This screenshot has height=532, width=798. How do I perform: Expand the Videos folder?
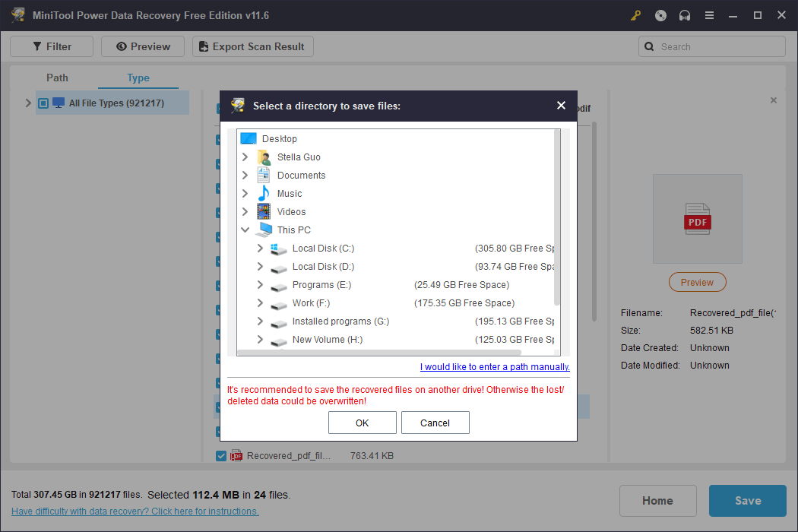[245, 211]
